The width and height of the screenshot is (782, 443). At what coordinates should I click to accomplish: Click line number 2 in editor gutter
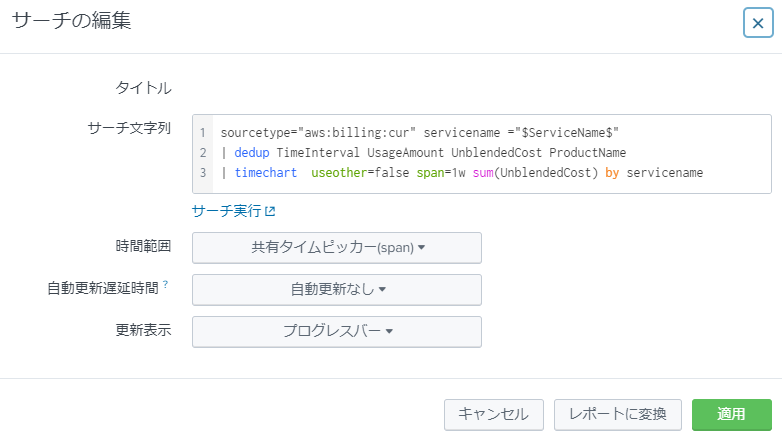click(x=202, y=153)
